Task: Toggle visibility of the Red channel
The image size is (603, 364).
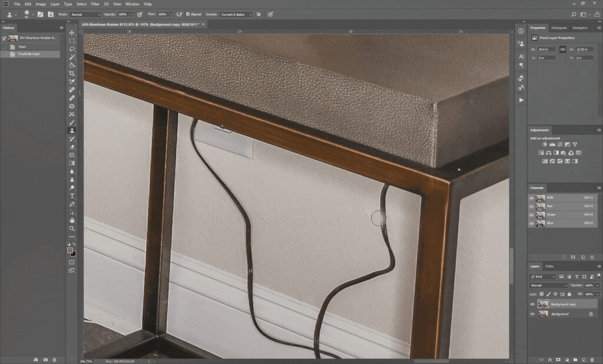Action: (532, 206)
